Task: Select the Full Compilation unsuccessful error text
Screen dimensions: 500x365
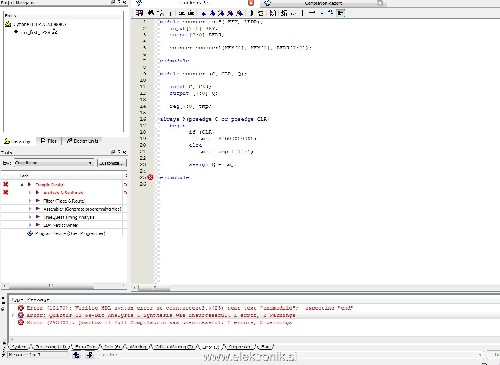Action: point(159,323)
